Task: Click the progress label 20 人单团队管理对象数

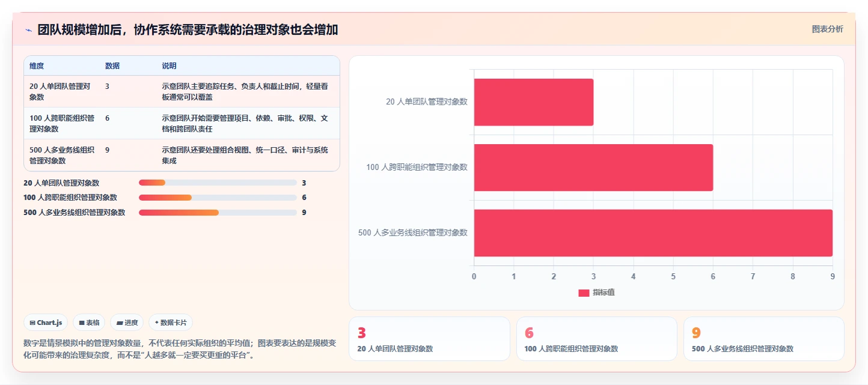Action: pos(61,183)
